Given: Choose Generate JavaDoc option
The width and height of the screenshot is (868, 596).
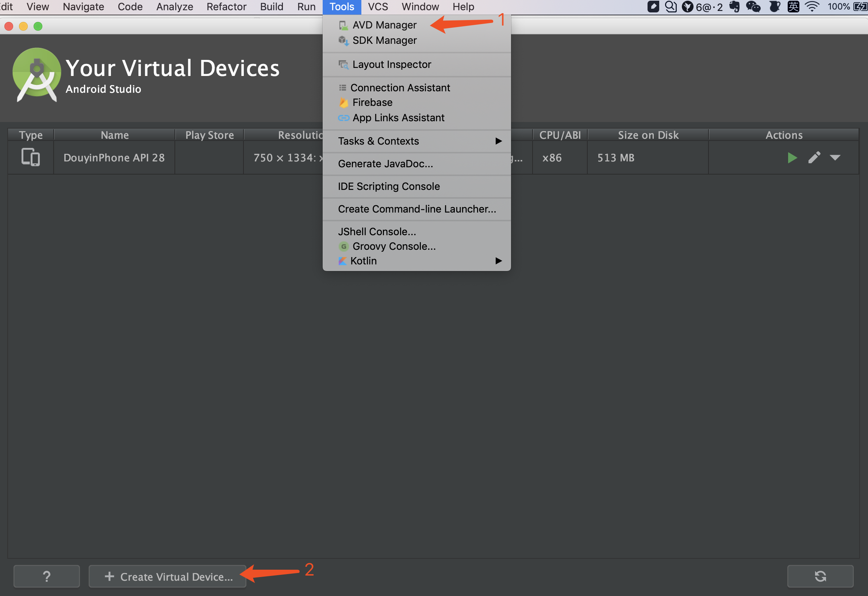Looking at the screenshot, I should pos(385,164).
